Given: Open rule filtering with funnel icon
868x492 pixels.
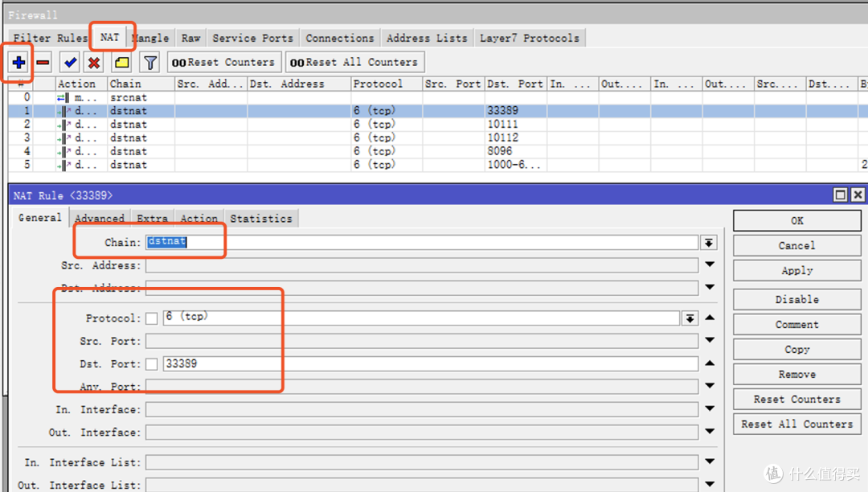Looking at the screenshot, I should point(149,62).
